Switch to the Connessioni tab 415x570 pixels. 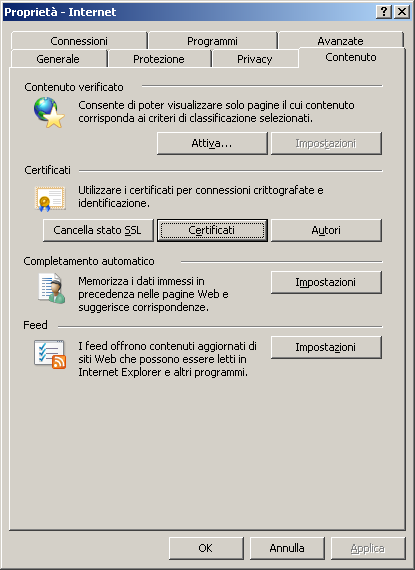[79, 41]
